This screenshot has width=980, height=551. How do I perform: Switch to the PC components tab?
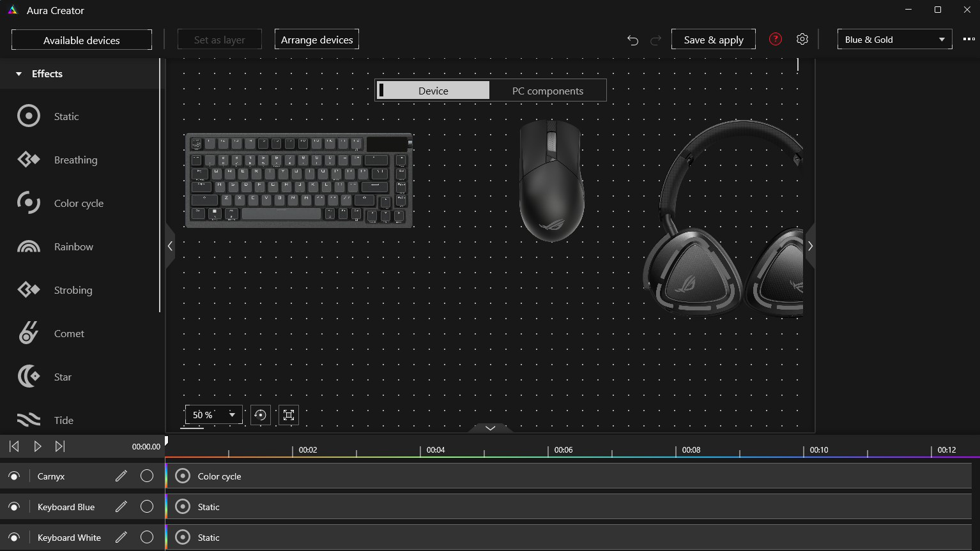[547, 91]
